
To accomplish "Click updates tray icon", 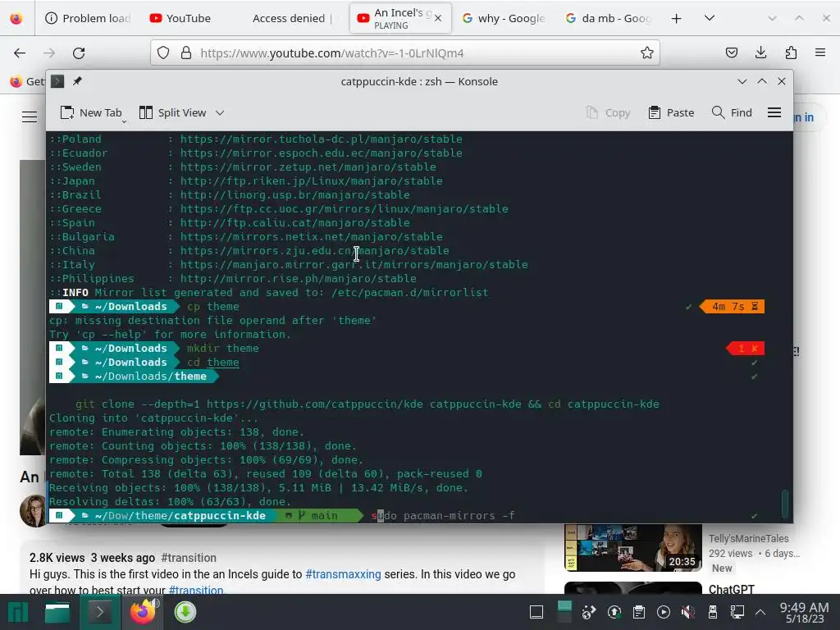I will [x=614, y=612].
